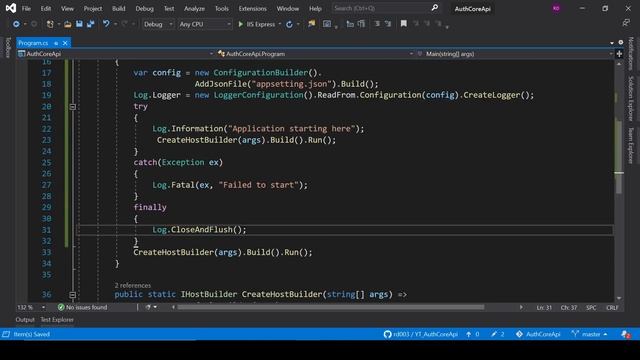Image resolution: width=640 pixels, height=360 pixels.
Task: Start debugging with the green play arrow
Action: [x=240, y=24]
